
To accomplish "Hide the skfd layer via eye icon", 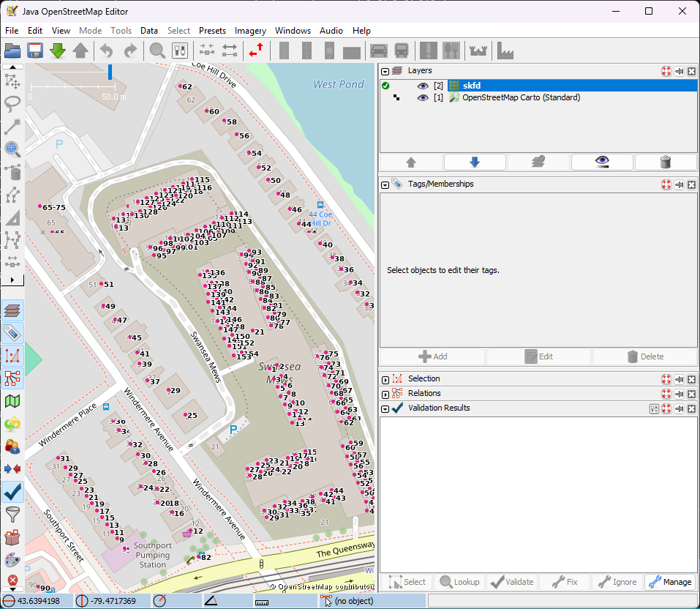I will 423,86.
